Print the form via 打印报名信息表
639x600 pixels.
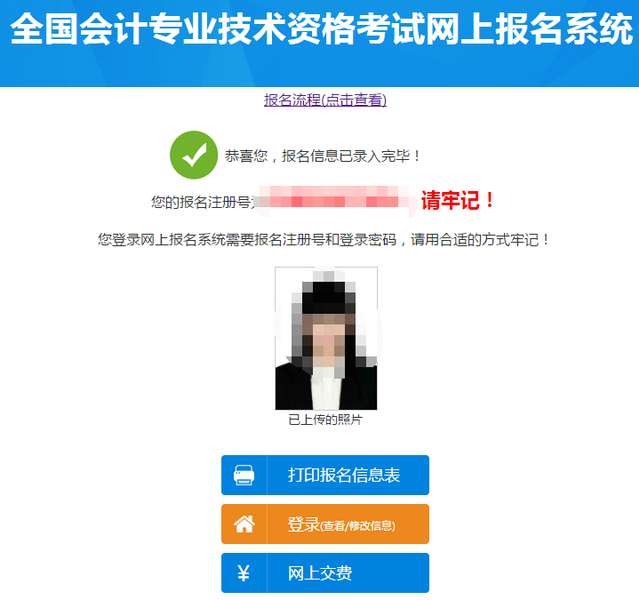click(325, 475)
